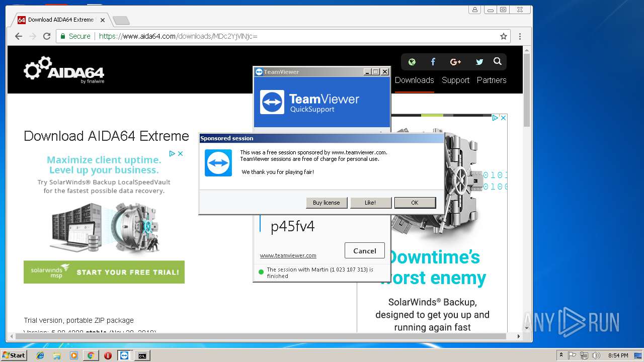Open the www.teamviewer.com link
The height and width of the screenshot is (362, 644).
(288, 255)
